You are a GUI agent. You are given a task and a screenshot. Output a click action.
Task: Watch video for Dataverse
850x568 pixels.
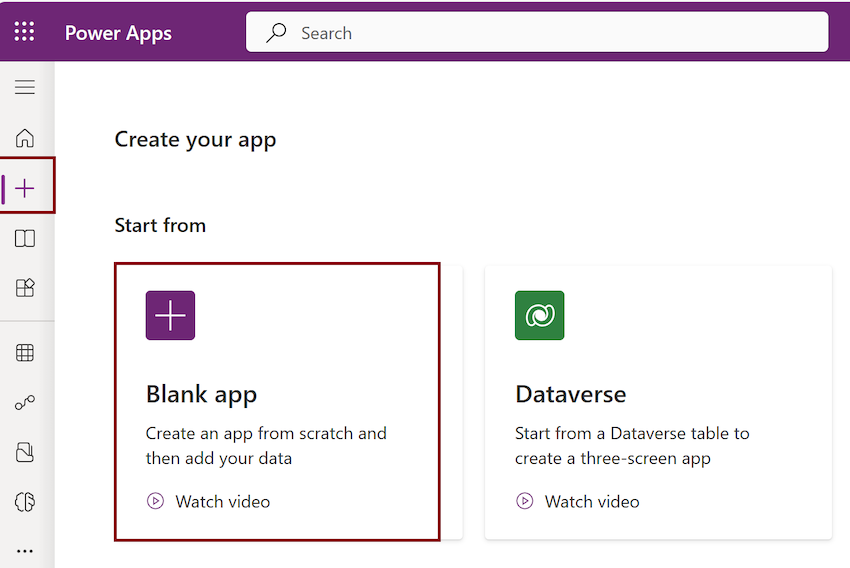point(592,502)
